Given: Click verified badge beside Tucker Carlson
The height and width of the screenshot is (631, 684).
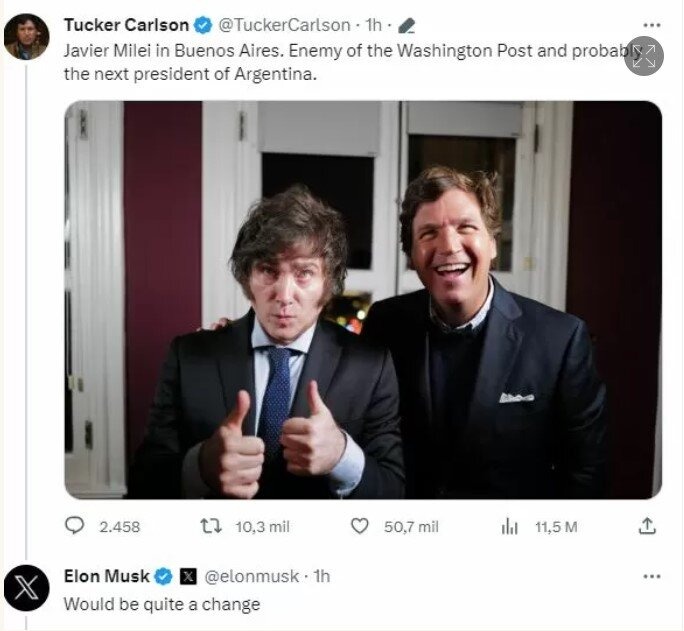Looking at the screenshot, I should point(201,25).
